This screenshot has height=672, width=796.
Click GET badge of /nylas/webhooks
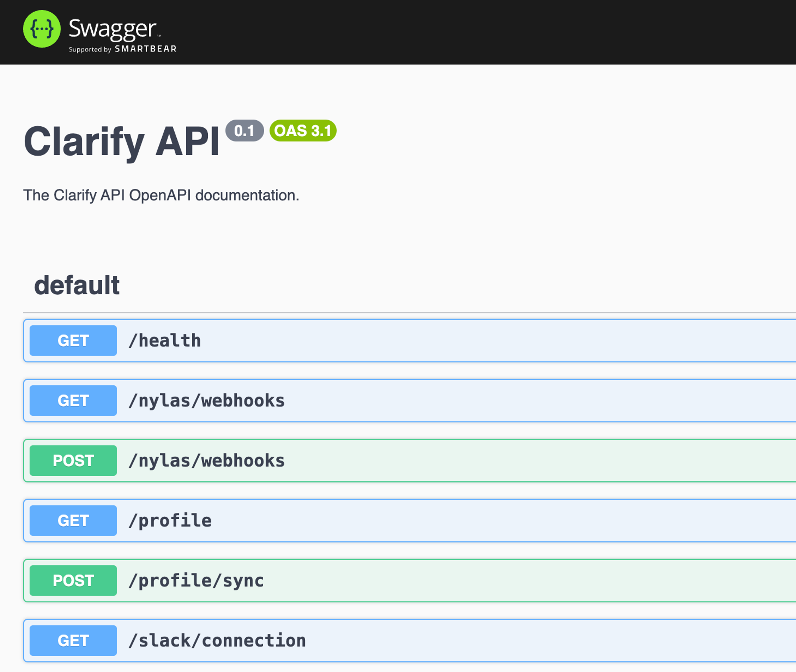tap(73, 400)
